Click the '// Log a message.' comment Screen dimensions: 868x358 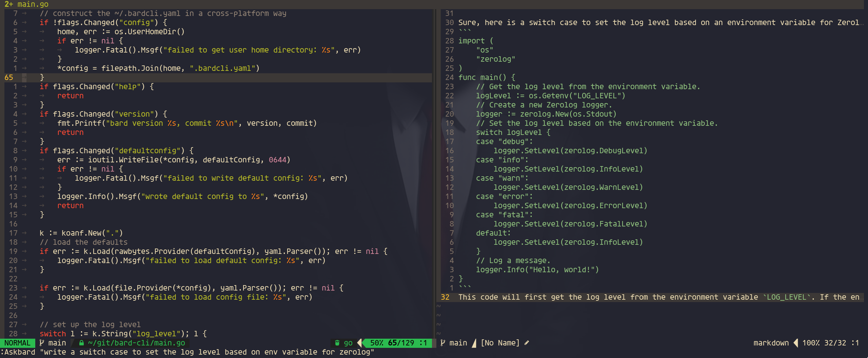(513, 260)
